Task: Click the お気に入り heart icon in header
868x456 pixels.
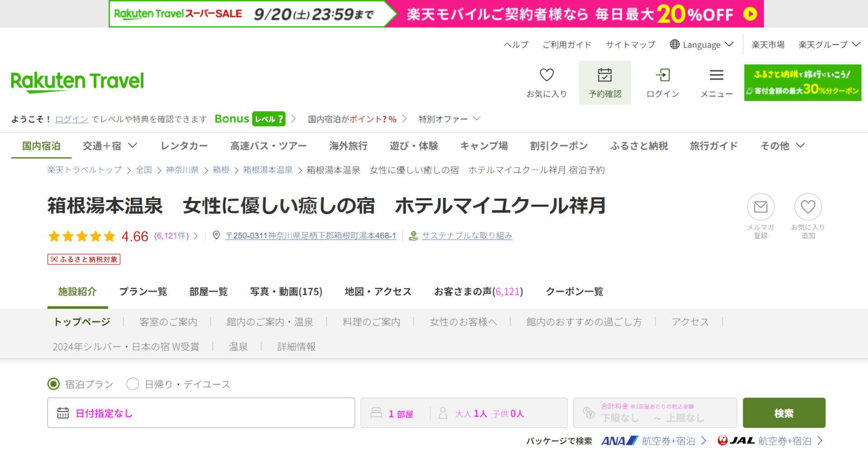Action: (547, 76)
